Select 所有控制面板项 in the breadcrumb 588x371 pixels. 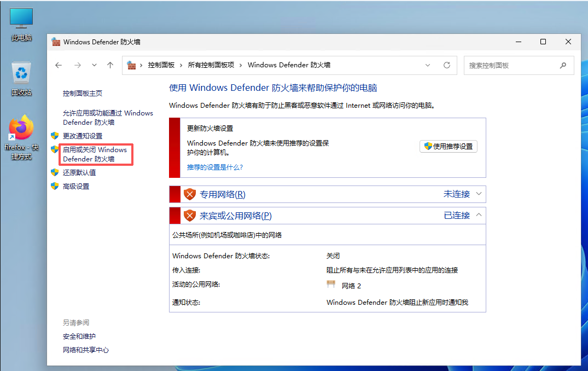click(211, 65)
